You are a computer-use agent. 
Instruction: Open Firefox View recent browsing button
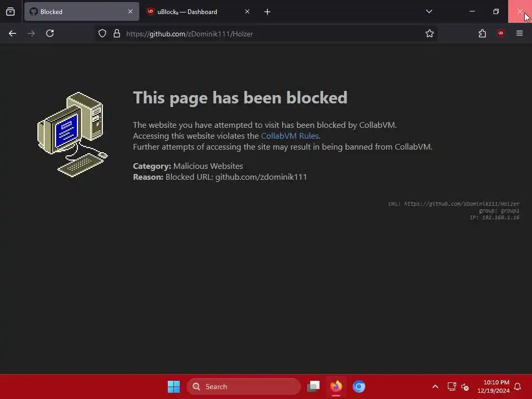tap(10, 11)
